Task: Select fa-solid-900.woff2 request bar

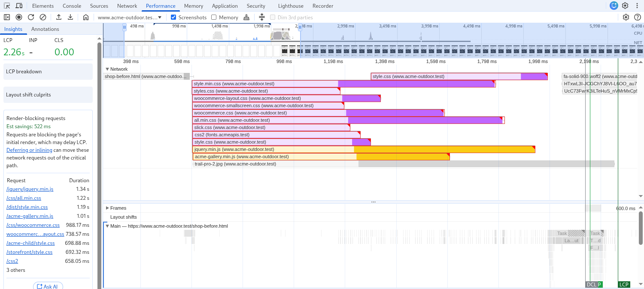Action: coord(600,76)
